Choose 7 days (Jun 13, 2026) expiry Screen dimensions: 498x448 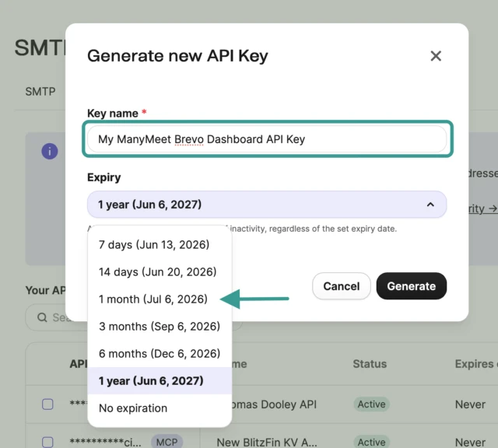pos(160,245)
